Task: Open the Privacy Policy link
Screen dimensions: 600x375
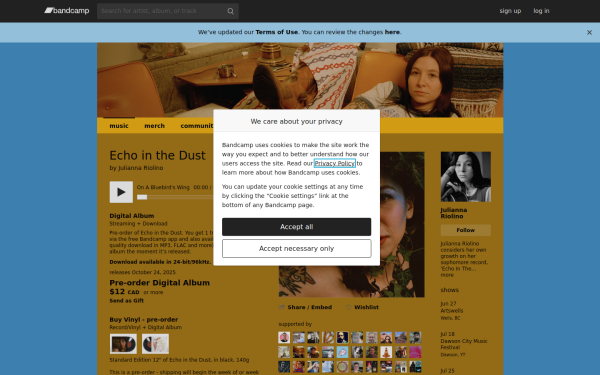Action: coord(334,163)
